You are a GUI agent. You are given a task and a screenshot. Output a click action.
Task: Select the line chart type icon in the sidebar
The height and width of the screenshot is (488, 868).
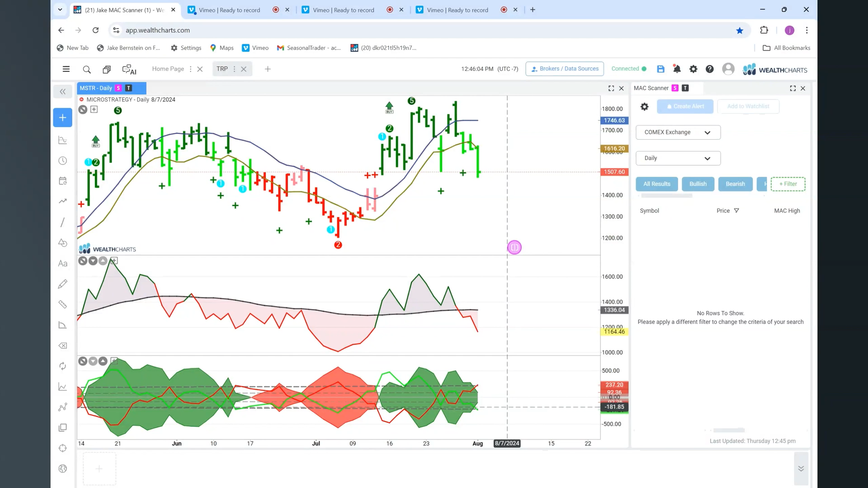pyautogui.click(x=63, y=387)
